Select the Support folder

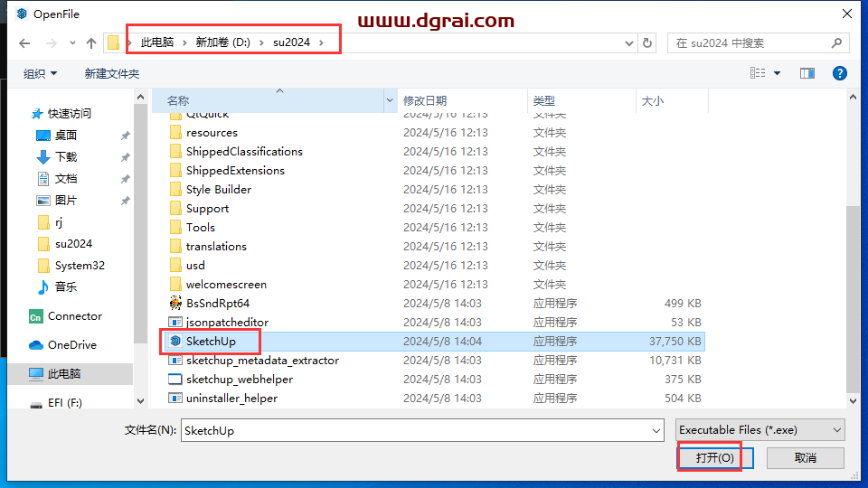pos(207,209)
